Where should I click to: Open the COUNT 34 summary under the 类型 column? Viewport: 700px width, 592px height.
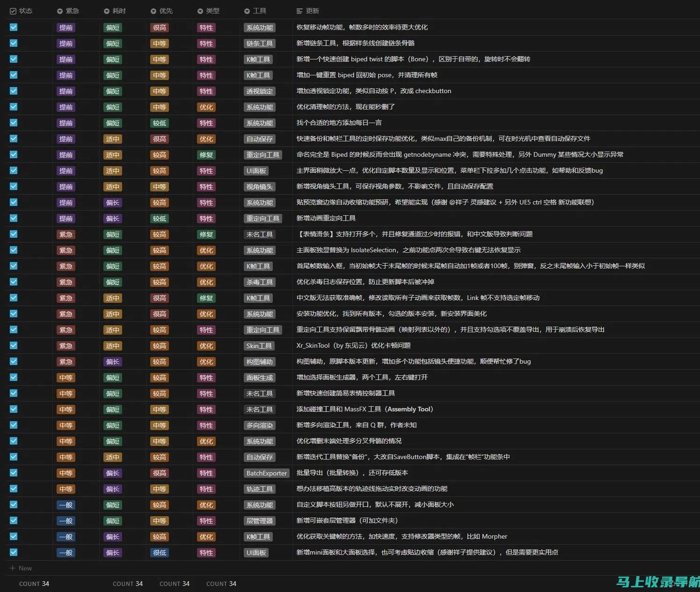click(x=221, y=584)
